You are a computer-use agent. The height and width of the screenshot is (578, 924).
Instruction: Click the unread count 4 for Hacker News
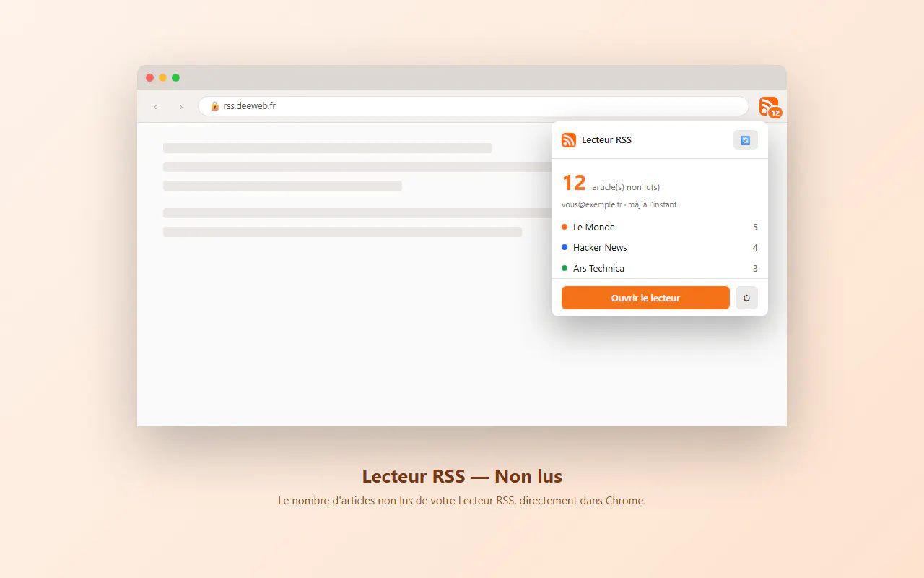click(x=755, y=247)
